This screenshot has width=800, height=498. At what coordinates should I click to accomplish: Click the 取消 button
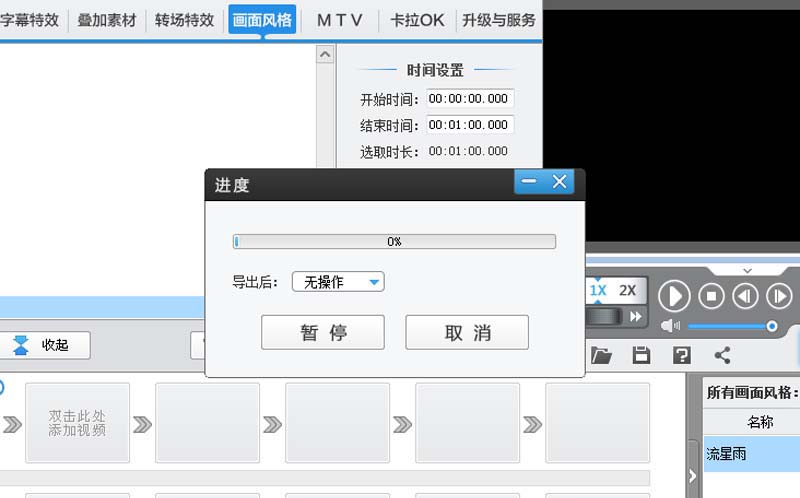tap(467, 333)
